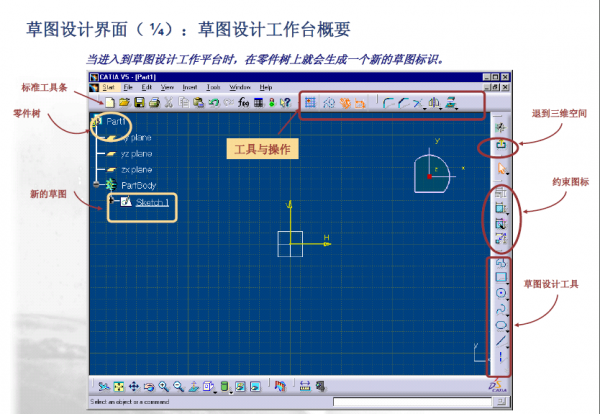
Task: Toggle Dimensional Constraints mode
Action: click(360, 103)
